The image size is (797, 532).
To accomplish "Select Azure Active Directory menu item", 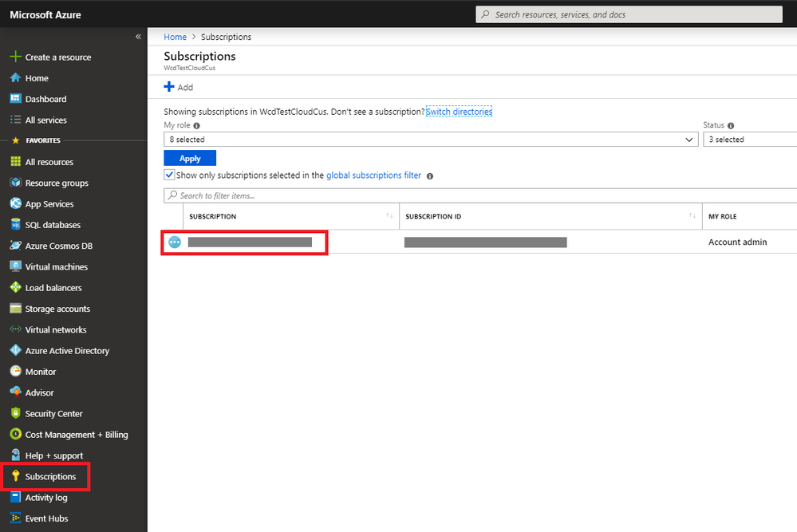I will (x=67, y=351).
